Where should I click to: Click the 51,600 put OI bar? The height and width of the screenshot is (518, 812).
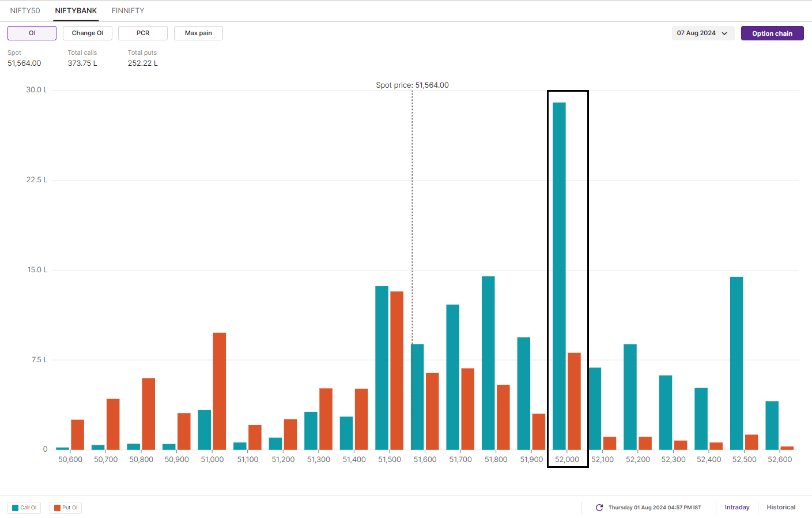432,411
